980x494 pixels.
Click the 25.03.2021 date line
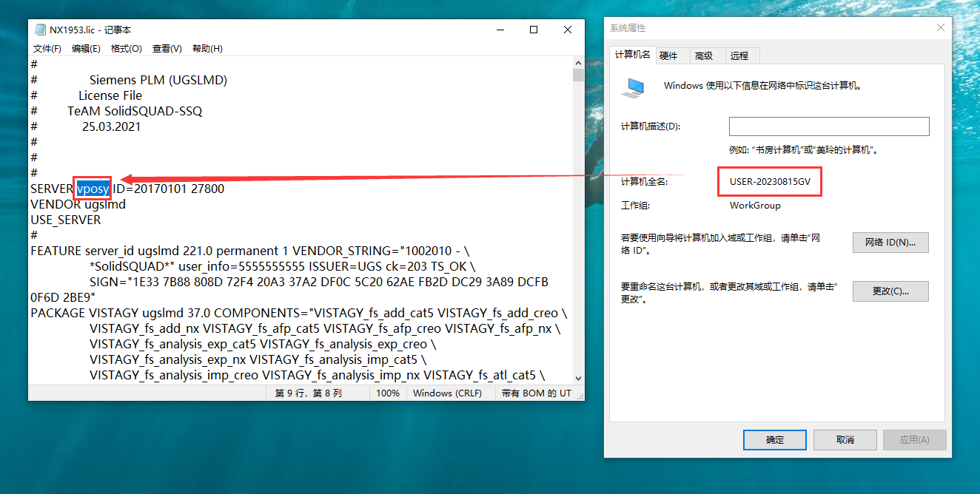pos(112,126)
